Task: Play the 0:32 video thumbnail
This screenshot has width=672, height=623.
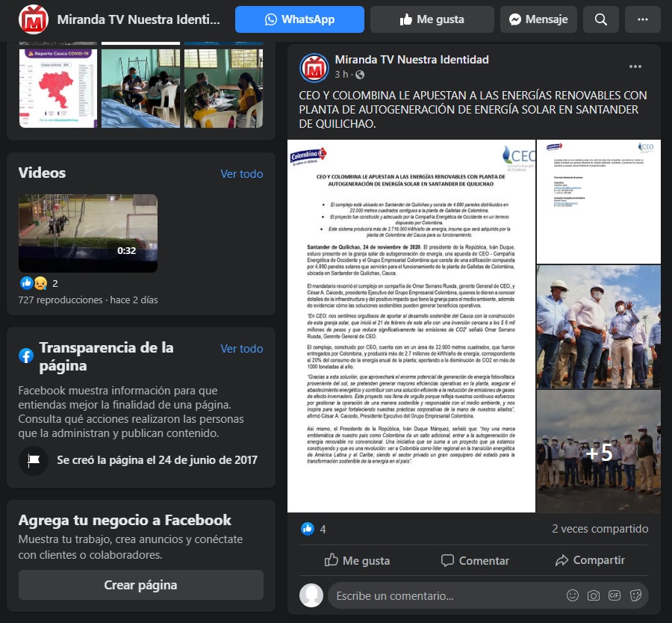Action: pyautogui.click(x=88, y=233)
